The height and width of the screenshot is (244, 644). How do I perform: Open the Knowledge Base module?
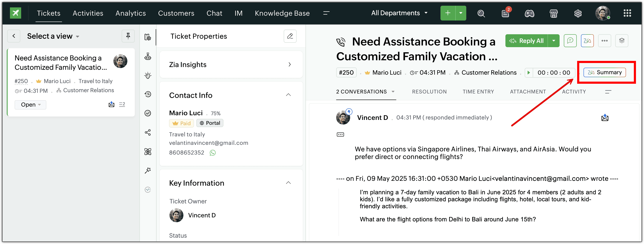282,13
